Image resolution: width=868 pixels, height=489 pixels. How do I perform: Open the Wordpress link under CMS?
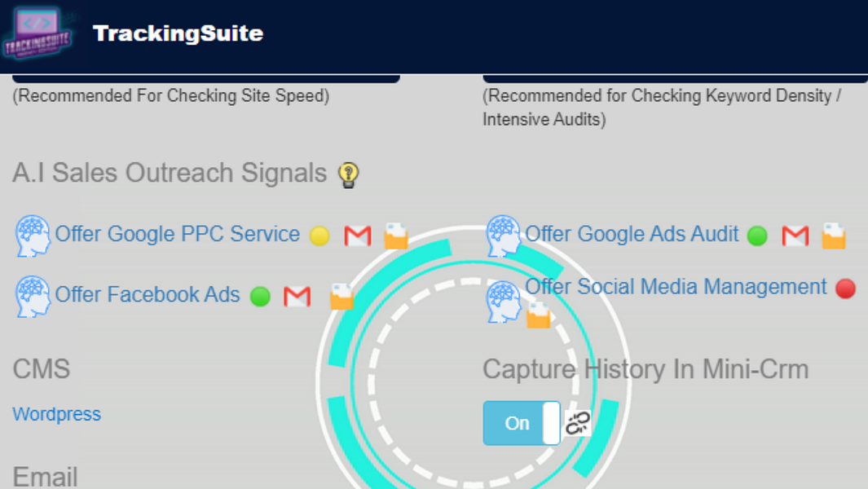coord(56,414)
